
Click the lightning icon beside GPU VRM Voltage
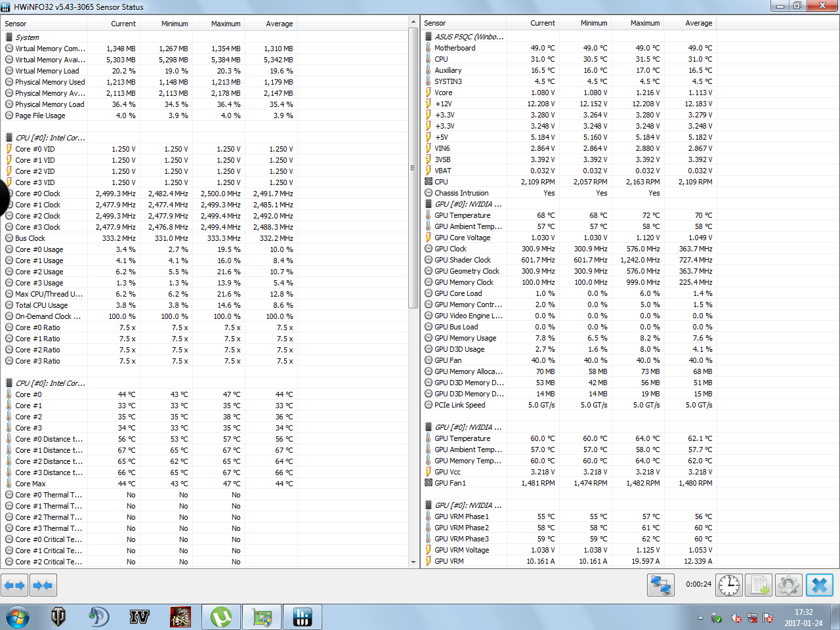(x=429, y=550)
